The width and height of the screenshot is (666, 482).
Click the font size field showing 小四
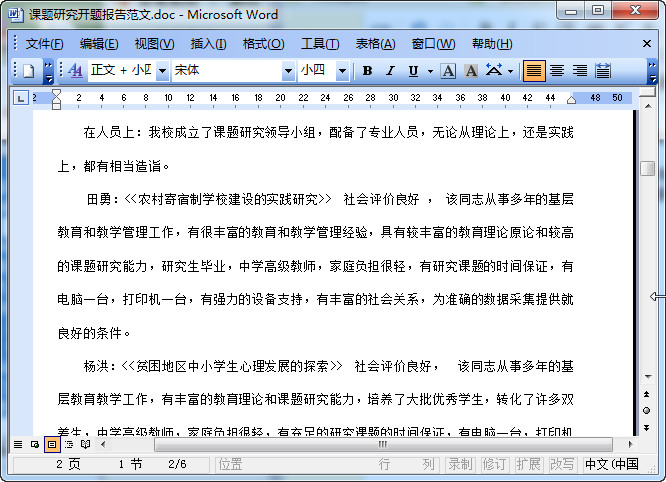pyautogui.click(x=317, y=70)
